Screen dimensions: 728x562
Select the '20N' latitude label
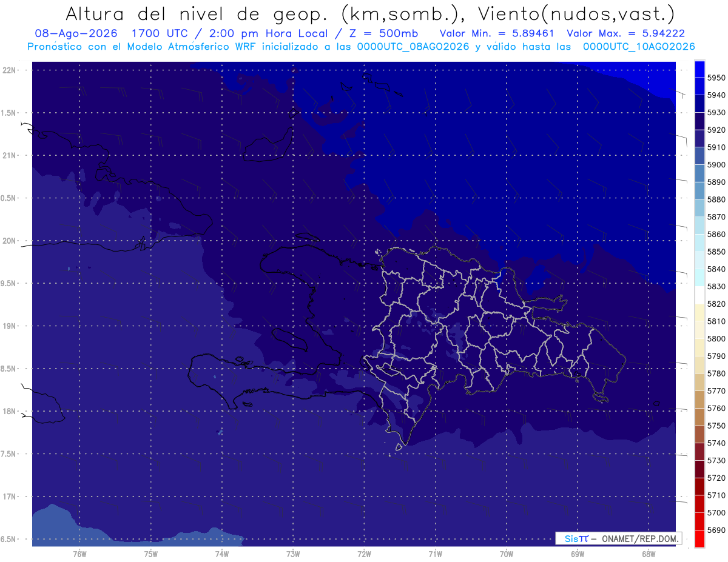(x=8, y=241)
